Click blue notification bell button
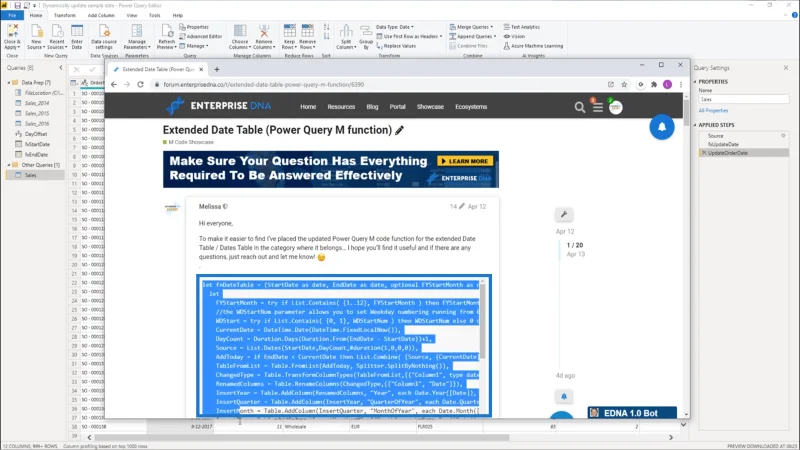The width and height of the screenshot is (800, 450). click(x=662, y=127)
